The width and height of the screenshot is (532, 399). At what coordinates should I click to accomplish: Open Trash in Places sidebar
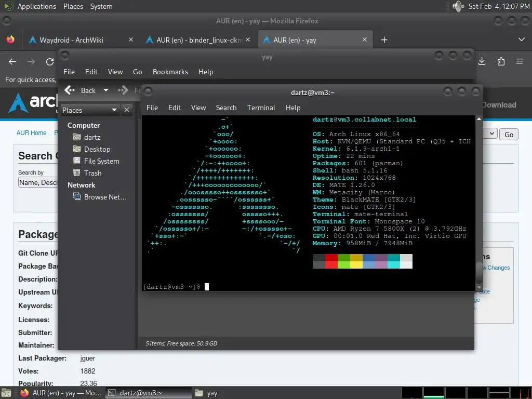click(87, 173)
